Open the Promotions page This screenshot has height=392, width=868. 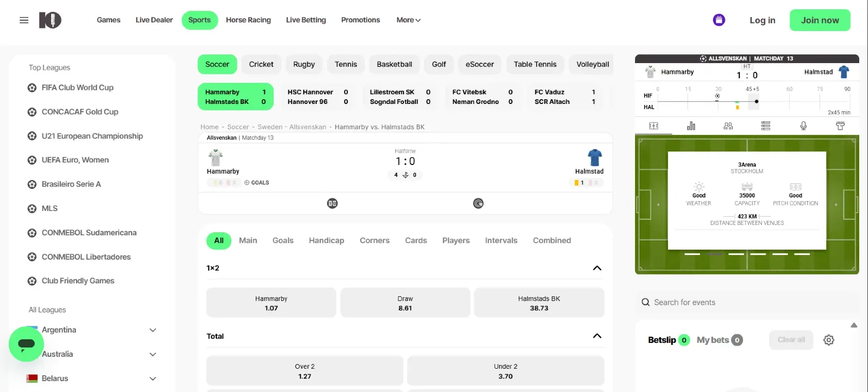point(361,20)
